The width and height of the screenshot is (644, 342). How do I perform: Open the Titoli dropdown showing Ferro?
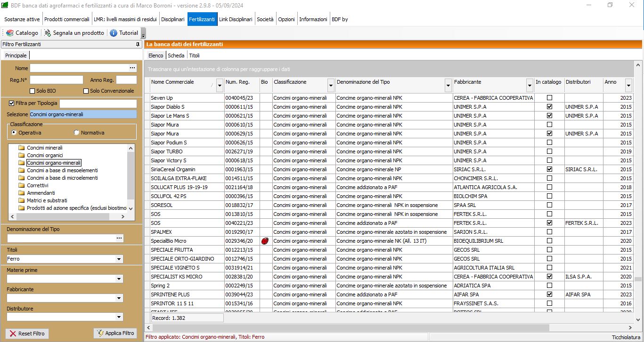click(x=118, y=259)
